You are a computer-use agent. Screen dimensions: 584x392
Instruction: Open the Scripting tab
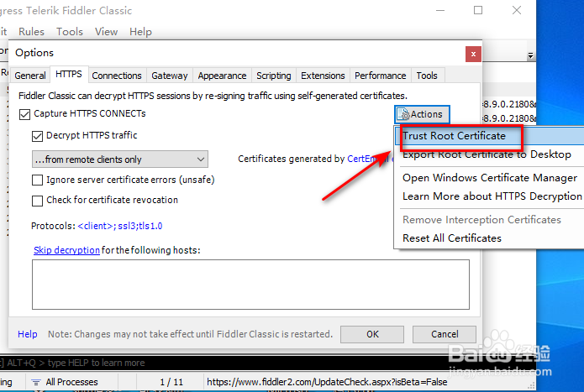tap(273, 76)
